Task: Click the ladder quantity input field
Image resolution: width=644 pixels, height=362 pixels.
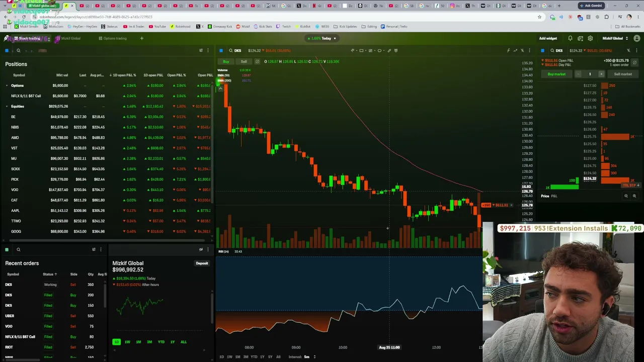Action: [x=590, y=74]
